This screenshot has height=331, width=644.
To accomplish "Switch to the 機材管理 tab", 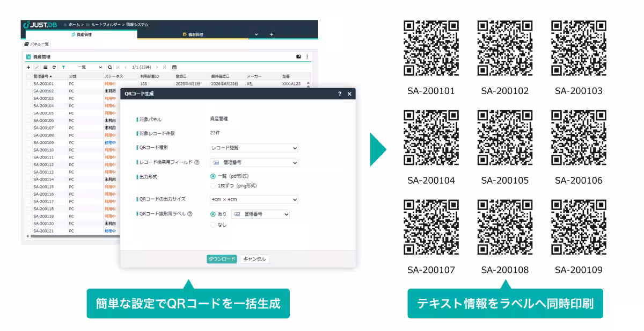I will (193, 34).
